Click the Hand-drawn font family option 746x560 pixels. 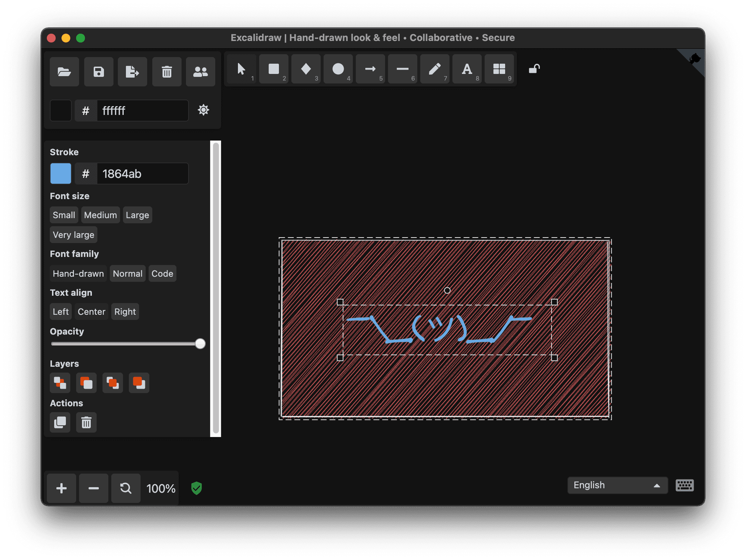[x=79, y=273]
